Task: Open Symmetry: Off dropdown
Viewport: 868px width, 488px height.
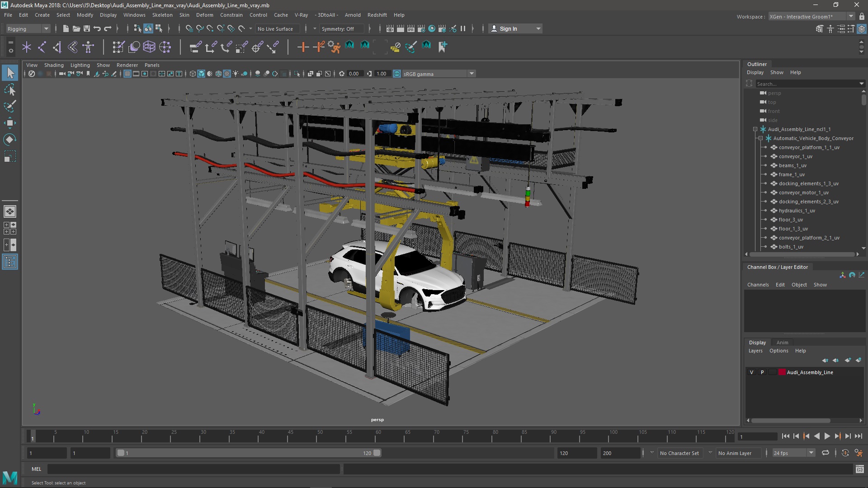Action: pos(342,28)
